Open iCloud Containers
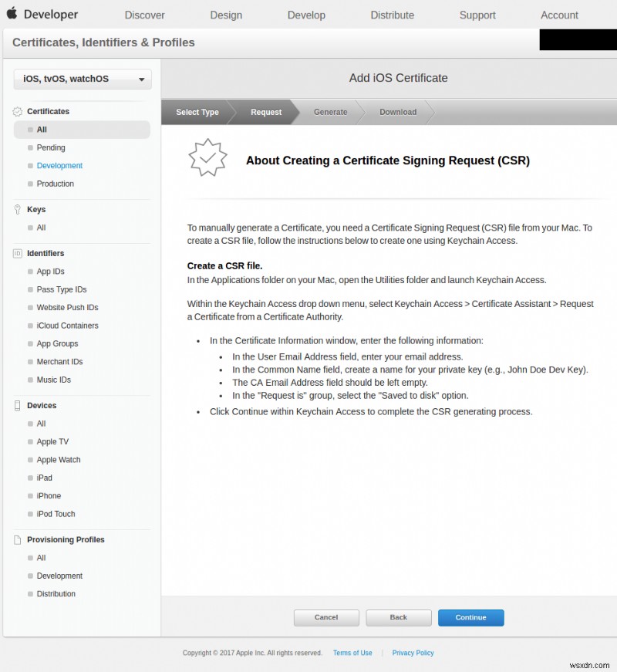 pos(67,326)
